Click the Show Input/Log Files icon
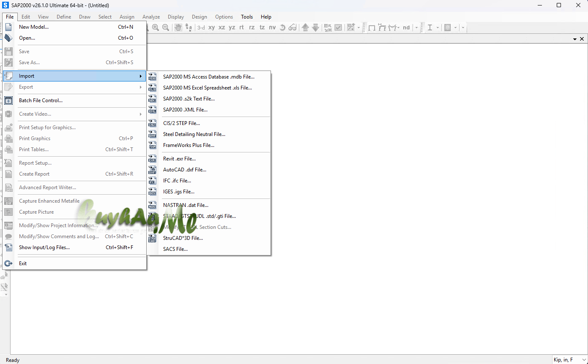588x364 pixels. (8, 247)
